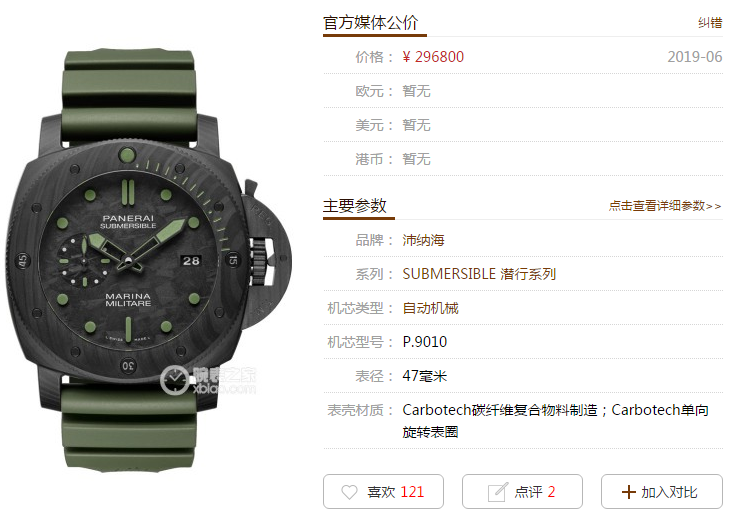This screenshot has width=739, height=522.
Task: Click the xbiao watermark logo
Action: coord(208,380)
